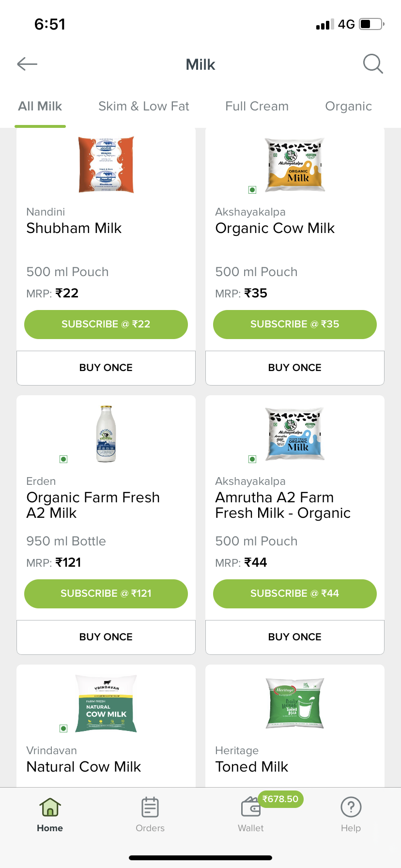Screen dimensions: 401x868
Task: Select the All Milk tab
Action: [40, 106]
